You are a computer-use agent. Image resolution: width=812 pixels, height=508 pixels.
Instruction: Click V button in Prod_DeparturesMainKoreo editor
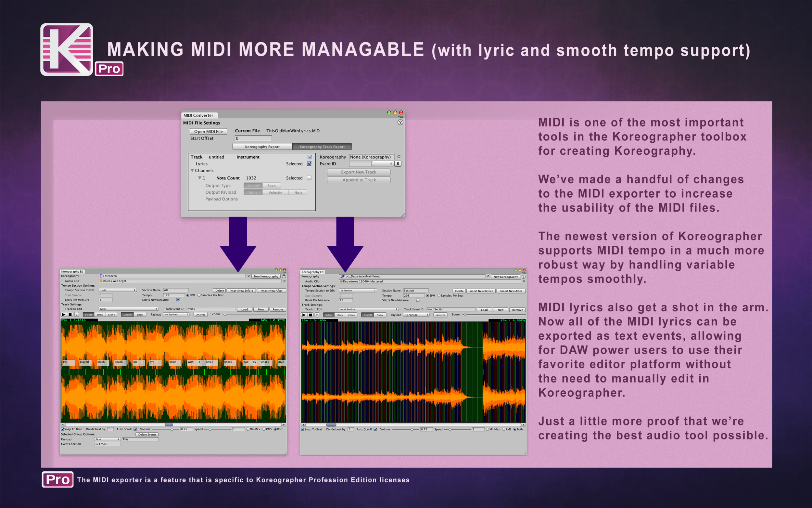pyautogui.click(x=317, y=315)
